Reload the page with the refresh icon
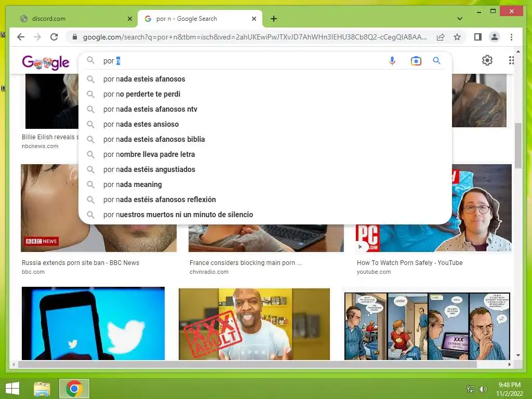Screen dimensions: 532x399 tap(54, 37)
